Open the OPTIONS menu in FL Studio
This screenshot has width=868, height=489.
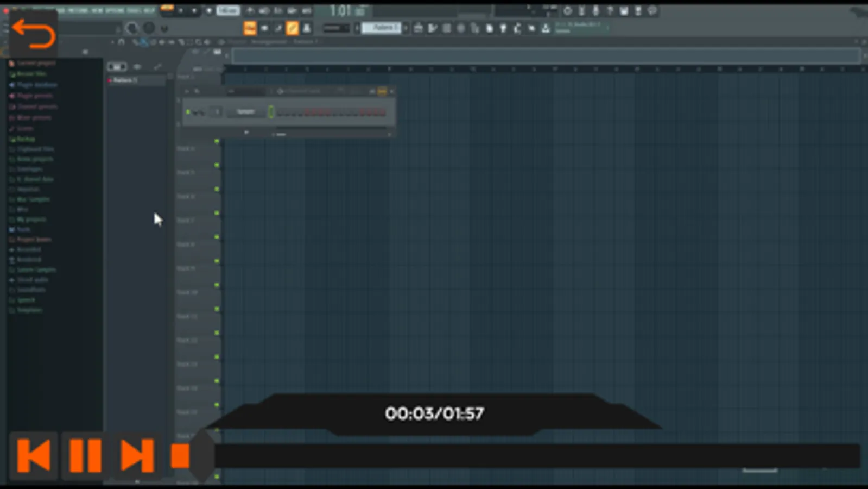coord(115,10)
